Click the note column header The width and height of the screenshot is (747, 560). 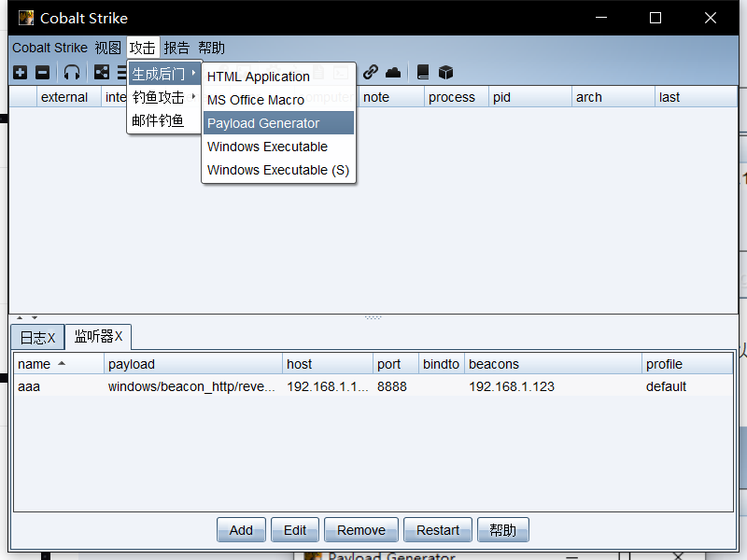(x=390, y=97)
